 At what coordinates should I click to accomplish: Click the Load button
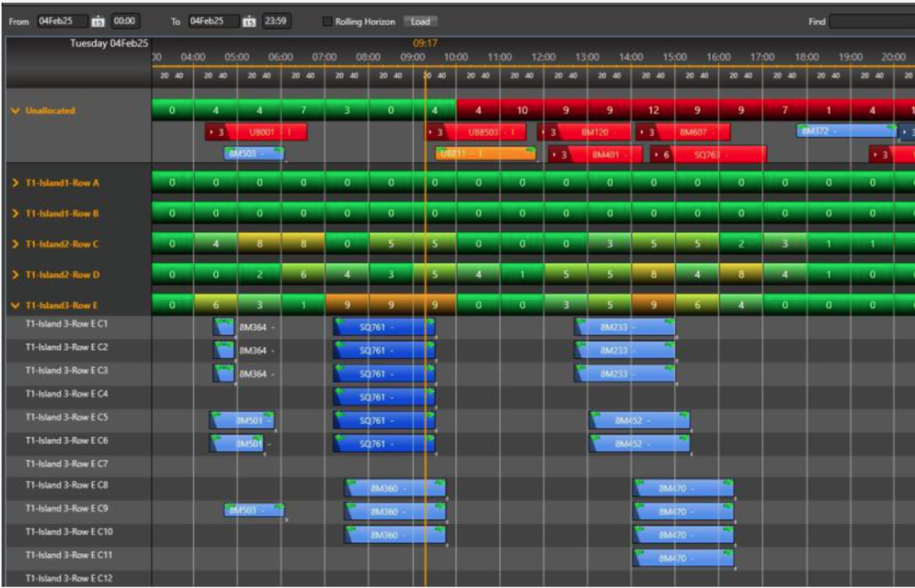(x=420, y=21)
